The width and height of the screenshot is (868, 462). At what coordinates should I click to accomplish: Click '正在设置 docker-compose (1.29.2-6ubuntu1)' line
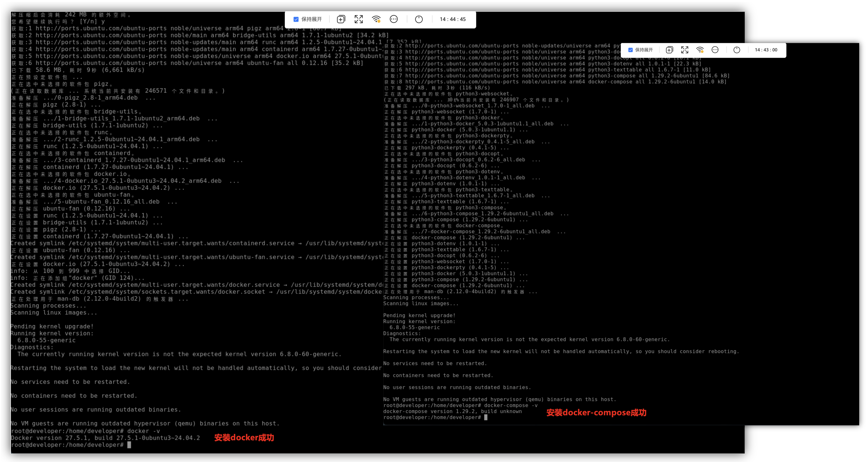click(454, 286)
